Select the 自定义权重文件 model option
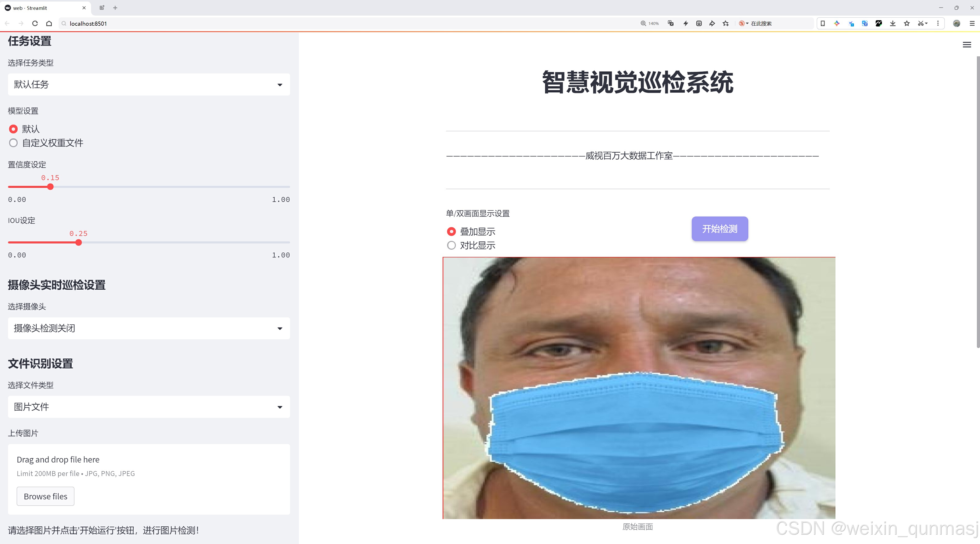This screenshot has height=544, width=980. coord(13,143)
